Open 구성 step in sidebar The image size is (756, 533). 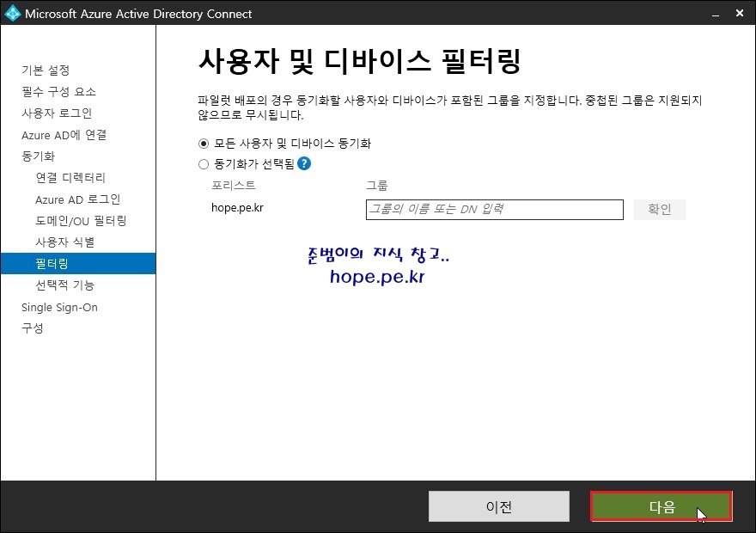tap(33, 328)
